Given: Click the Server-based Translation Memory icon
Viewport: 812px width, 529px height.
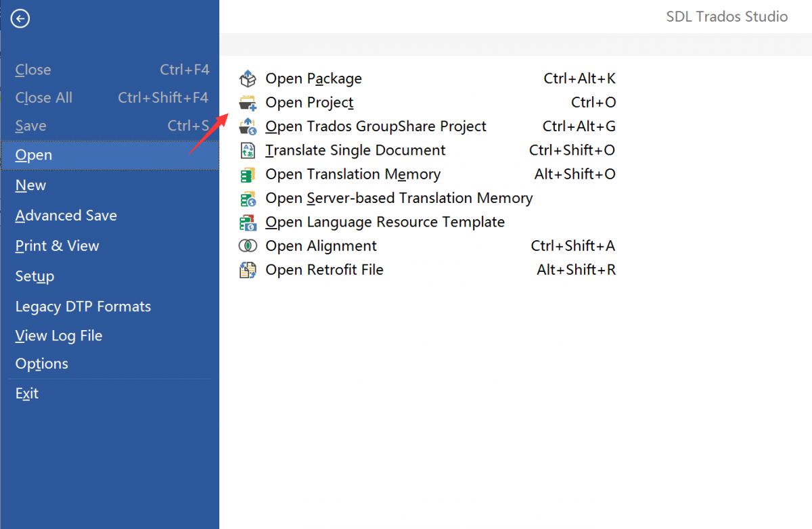Looking at the screenshot, I should click(x=248, y=198).
